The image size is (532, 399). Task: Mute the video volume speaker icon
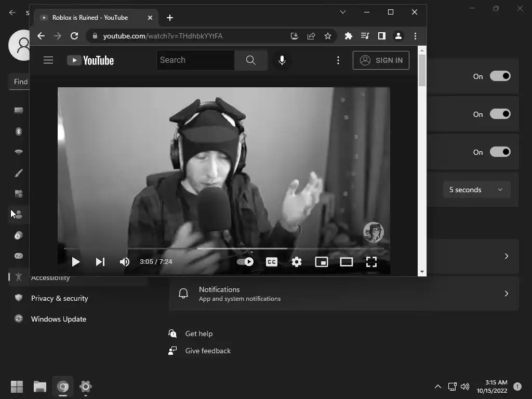(x=125, y=262)
